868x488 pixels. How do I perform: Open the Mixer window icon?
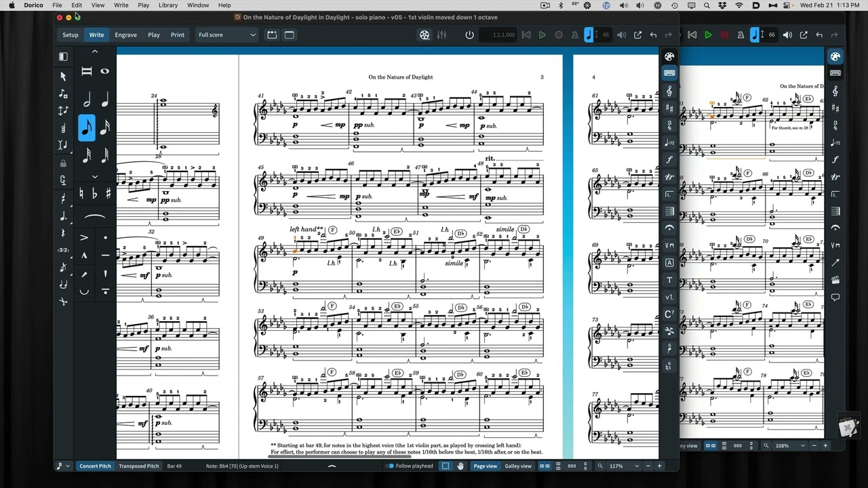441,35
